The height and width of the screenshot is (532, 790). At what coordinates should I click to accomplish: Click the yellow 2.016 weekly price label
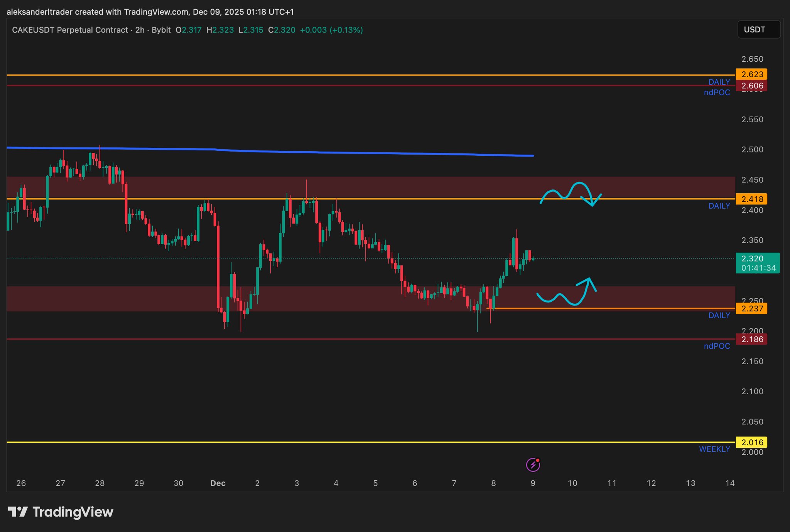click(751, 442)
